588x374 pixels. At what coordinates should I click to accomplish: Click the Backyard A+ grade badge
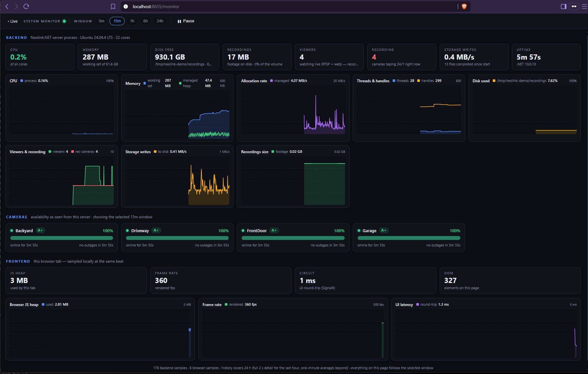coord(40,231)
